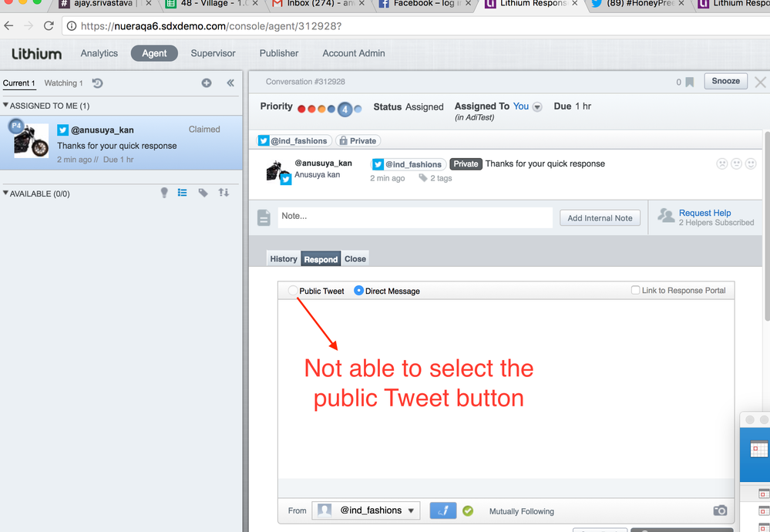
Task: Click the P4 priority badge on avatar
Action: click(x=16, y=126)
